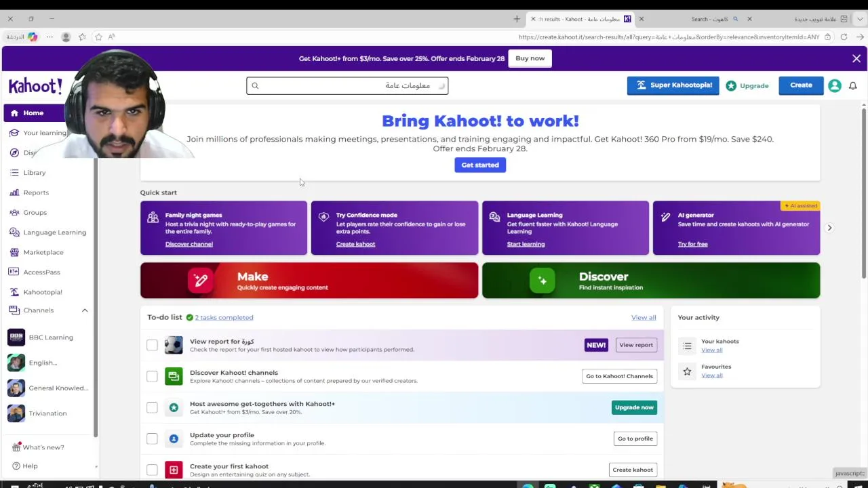Click the AccessPass sidebar icon
The height and width of the screenshot is (488, 868).
pyautogui.click(x=14, y=272)
